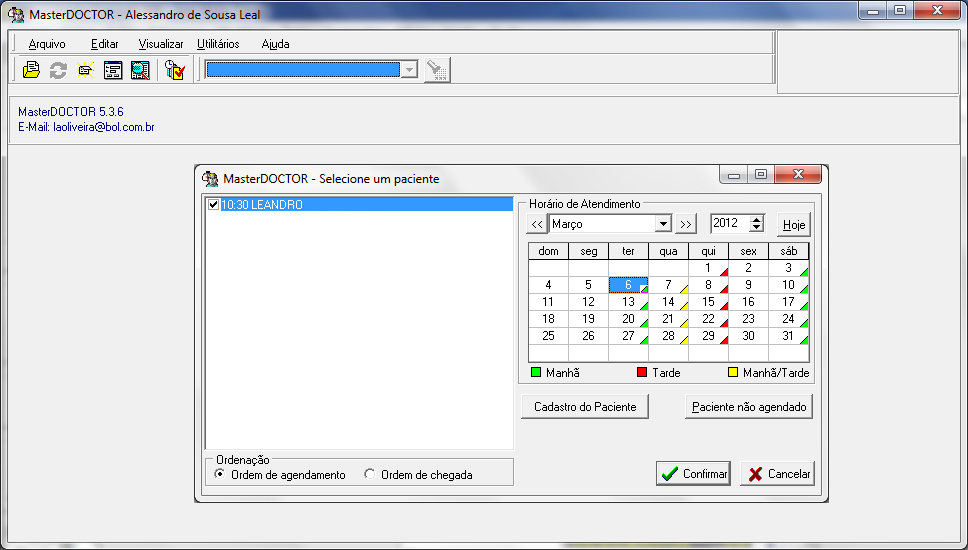The height and width of the screenshot is (550, 968).
Task: Expand the blue toolbar combo box arrow
Action: pyautogui.click(x=409, y=70)
